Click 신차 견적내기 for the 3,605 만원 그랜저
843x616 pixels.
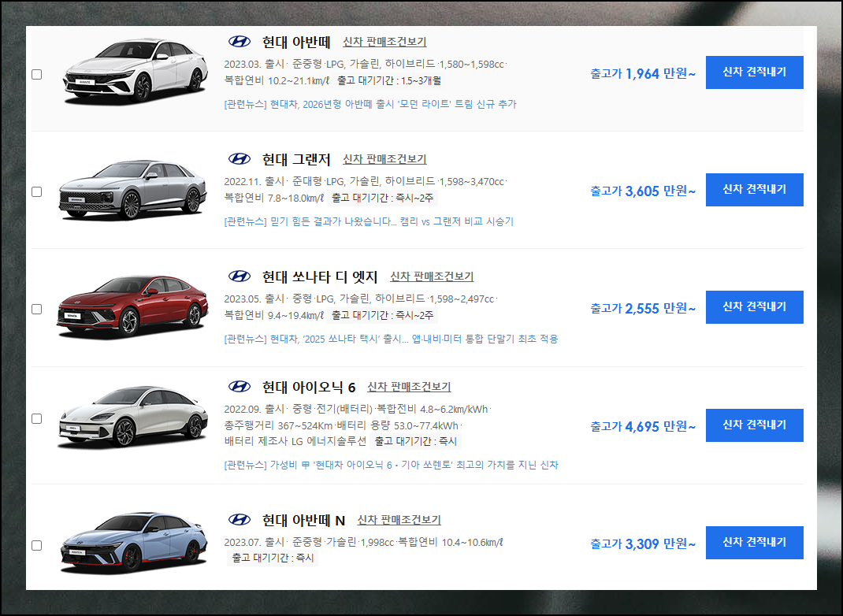(754, 190)
